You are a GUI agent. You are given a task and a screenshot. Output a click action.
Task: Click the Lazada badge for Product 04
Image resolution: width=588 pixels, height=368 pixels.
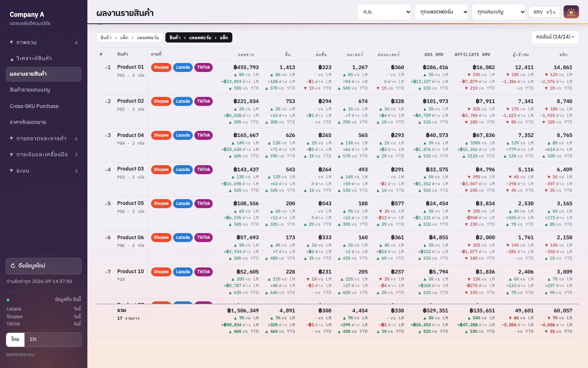pos(183,135)
